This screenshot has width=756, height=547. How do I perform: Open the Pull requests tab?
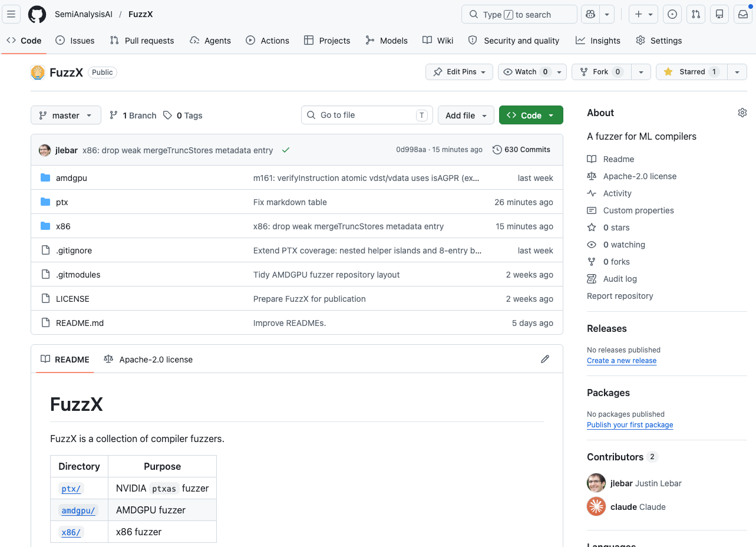click(142, 40)
